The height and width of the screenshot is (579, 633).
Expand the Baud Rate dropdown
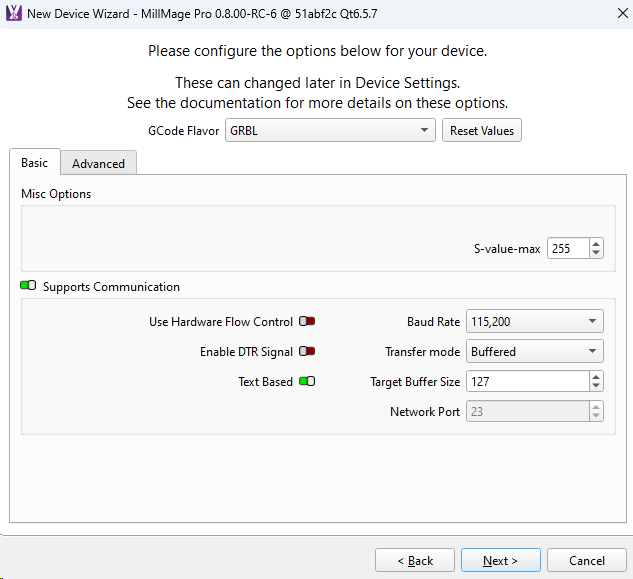[534, 322]
